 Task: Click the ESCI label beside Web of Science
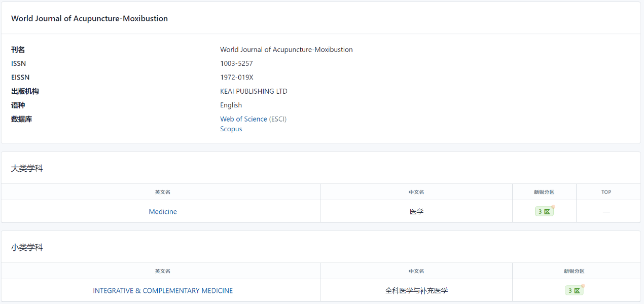coord(278,119)
